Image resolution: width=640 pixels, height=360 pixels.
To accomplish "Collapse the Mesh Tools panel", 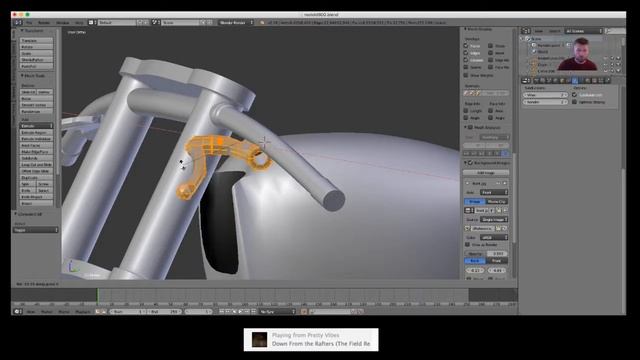I will [x=22, y=76].
